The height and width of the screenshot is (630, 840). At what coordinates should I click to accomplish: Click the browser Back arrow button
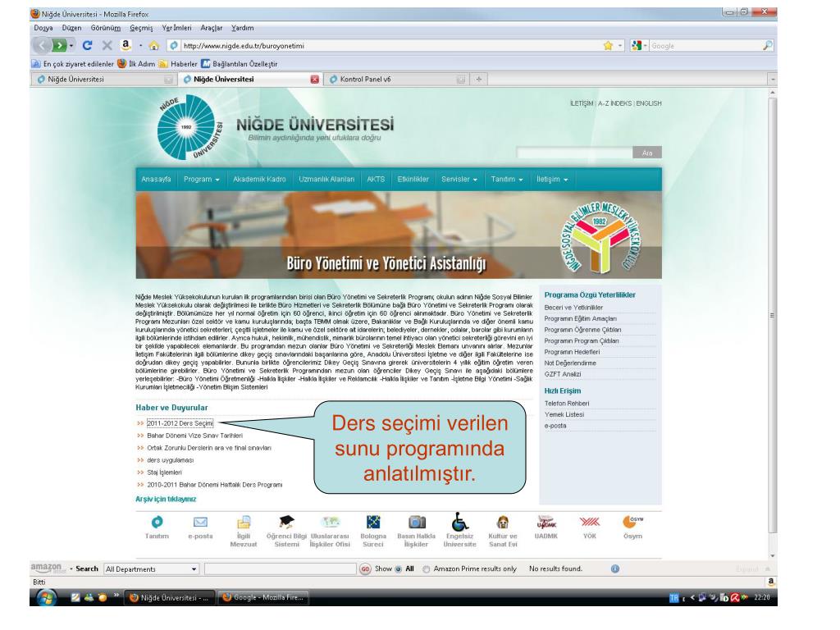(x=42, y=46)
